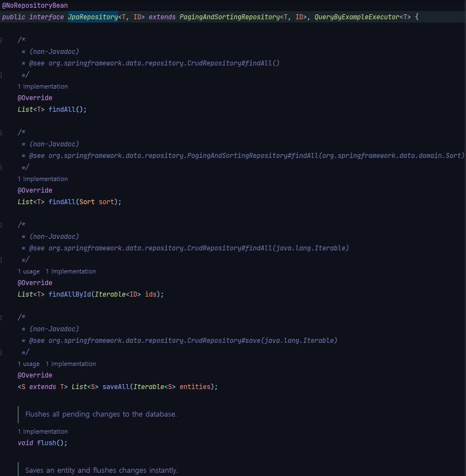Click the 'entities' parameter in saveAll
This screenshot has width=466, height=476.
[x=195, y=387]
